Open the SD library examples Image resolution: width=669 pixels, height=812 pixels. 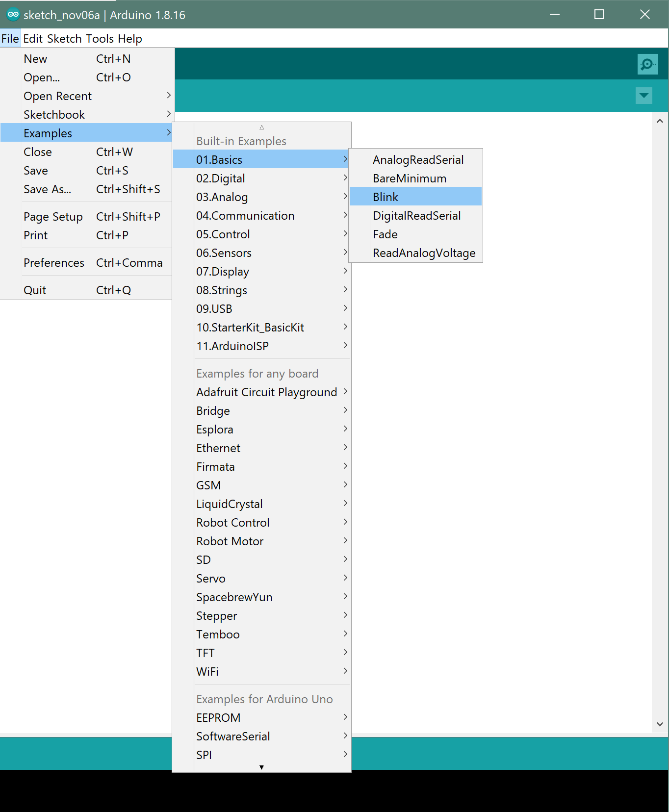tap(261, 560)
